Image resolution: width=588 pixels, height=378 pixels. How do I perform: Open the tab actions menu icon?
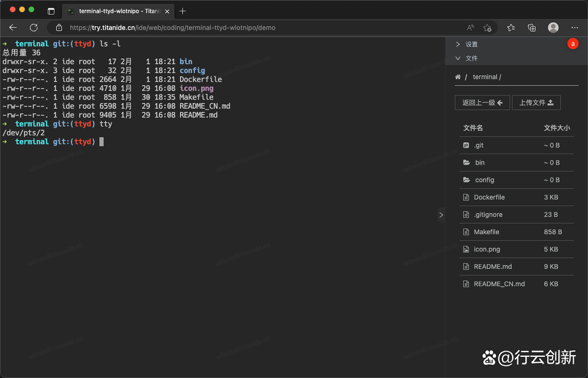tap(51, 11)
